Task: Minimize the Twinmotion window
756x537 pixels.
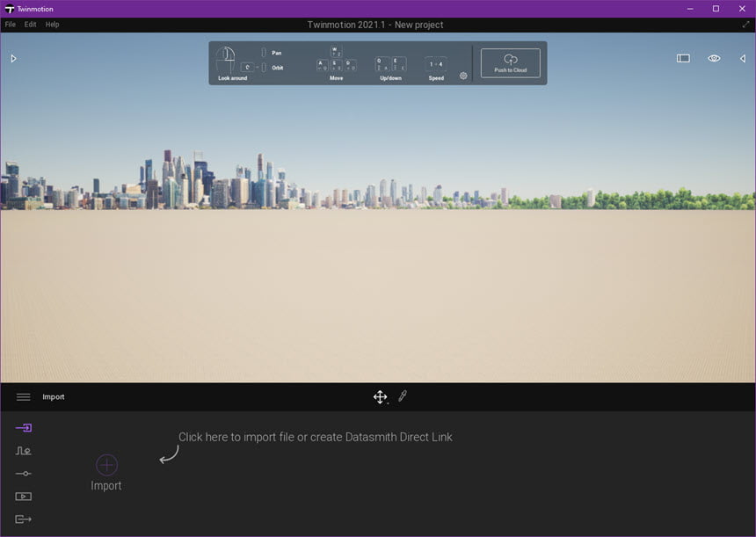Action: (x=690, y=9)
